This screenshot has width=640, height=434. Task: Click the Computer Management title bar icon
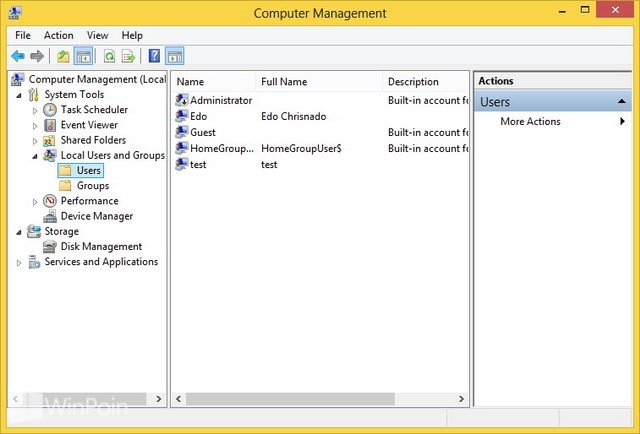pyautogui.click(x=15, y=13)
